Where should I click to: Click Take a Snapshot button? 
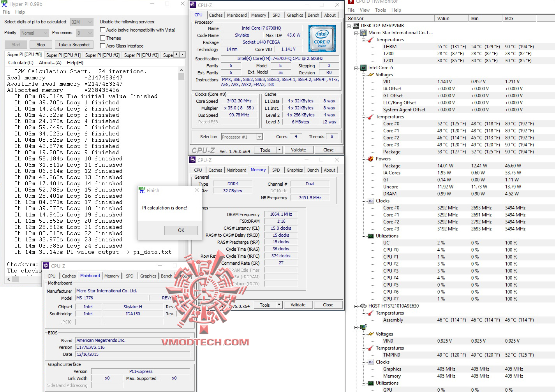tap(74, 45)
